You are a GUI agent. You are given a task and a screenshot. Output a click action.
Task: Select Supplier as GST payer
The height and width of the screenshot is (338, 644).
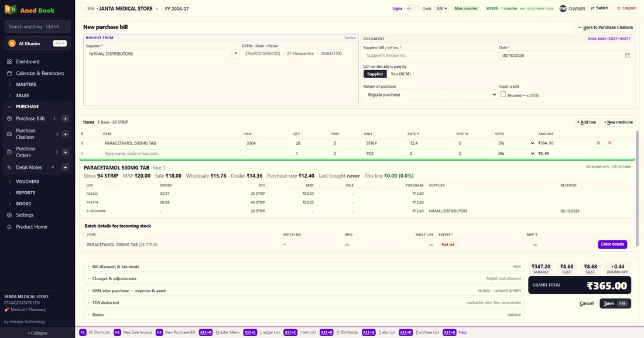[x=375, y=74]
